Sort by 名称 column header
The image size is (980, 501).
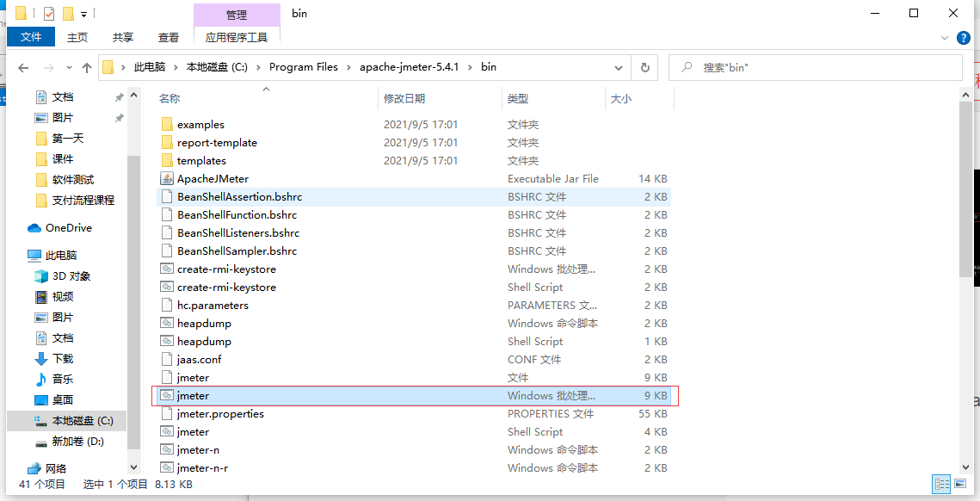coord(169,98)
